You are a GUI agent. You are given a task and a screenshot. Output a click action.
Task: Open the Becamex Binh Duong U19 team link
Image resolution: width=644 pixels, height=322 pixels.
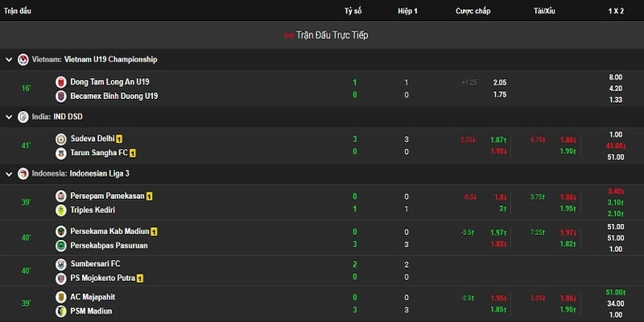[x=114, y=96]
